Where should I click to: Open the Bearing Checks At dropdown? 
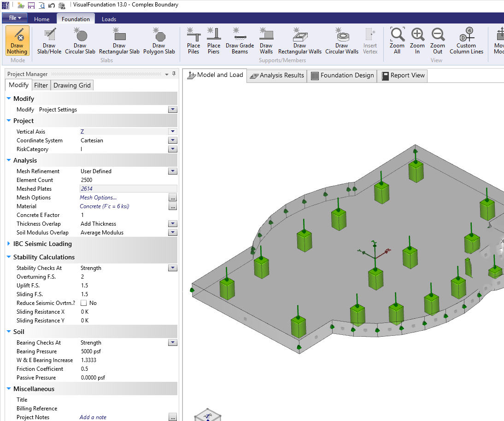coord(173,343)
